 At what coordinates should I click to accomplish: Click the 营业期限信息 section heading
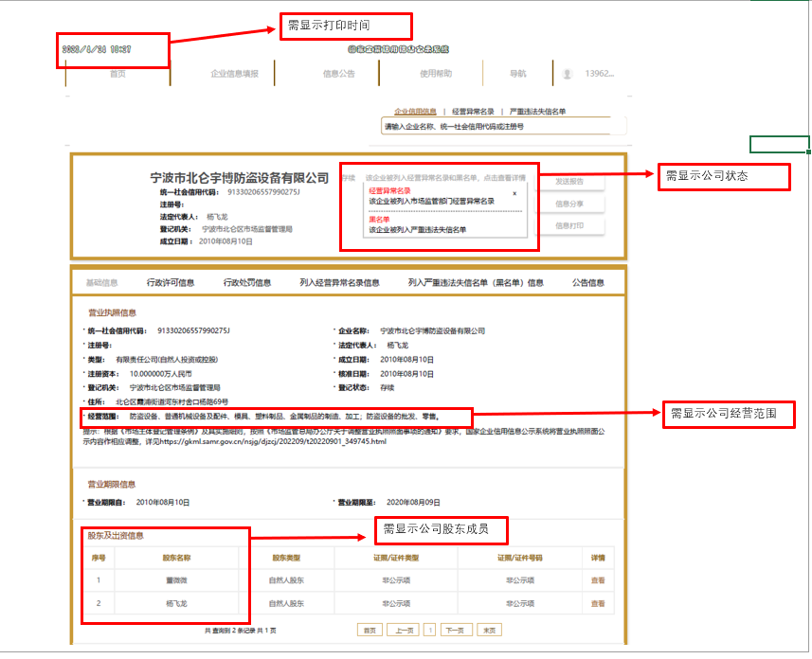[x=112, y=485]
